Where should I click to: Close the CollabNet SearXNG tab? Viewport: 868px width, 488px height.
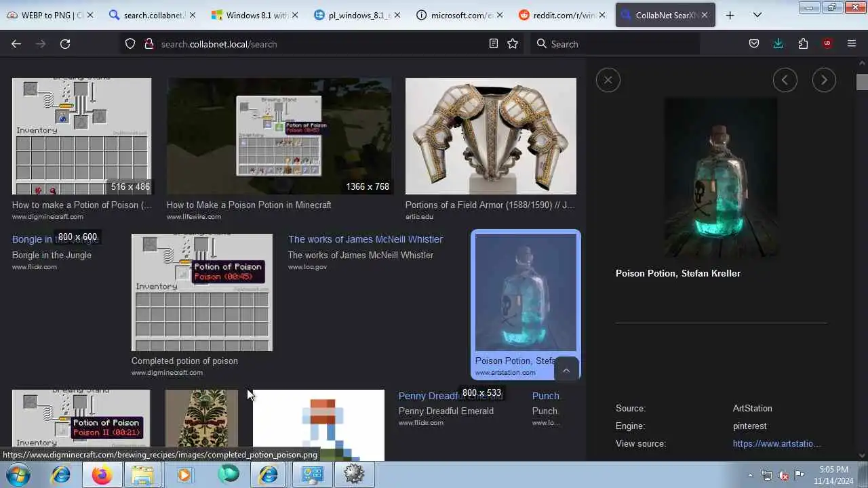point(705,15)
